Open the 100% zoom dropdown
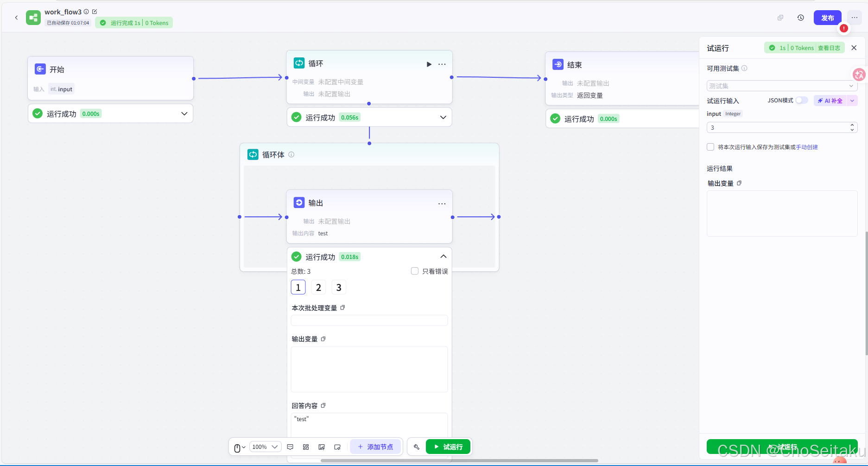This screenshot has width=868, height=466. click(265, 447)
